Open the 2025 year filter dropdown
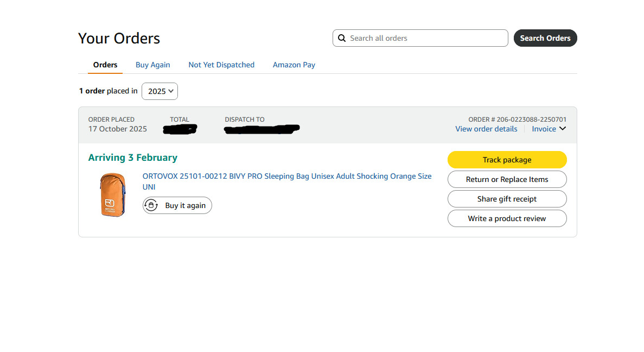The image size is (644, 352). coord(160,91)
